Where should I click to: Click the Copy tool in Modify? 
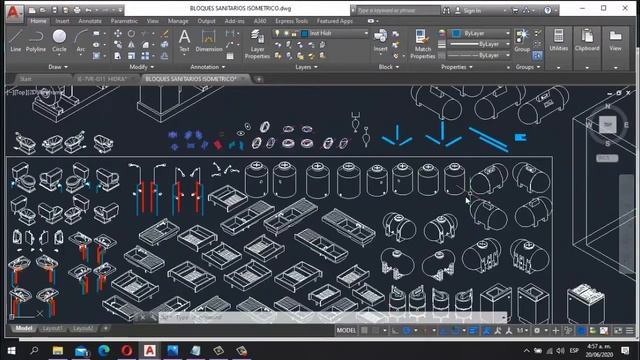click(x=118, y=44)
